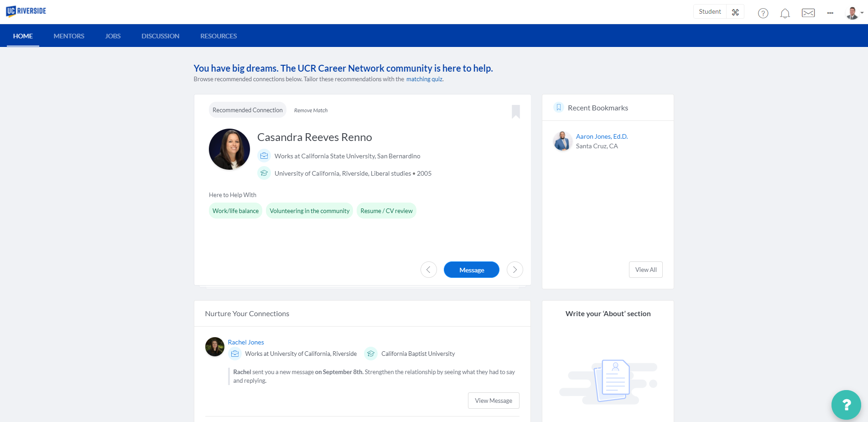Open the notifications bell icon
The image size is (868, 422).
pos(785,13)
